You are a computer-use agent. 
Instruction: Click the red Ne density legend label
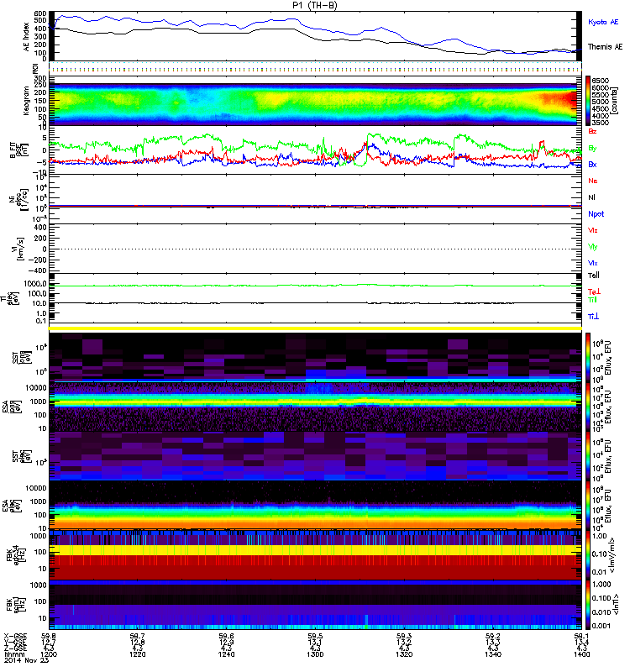point(593,181)
